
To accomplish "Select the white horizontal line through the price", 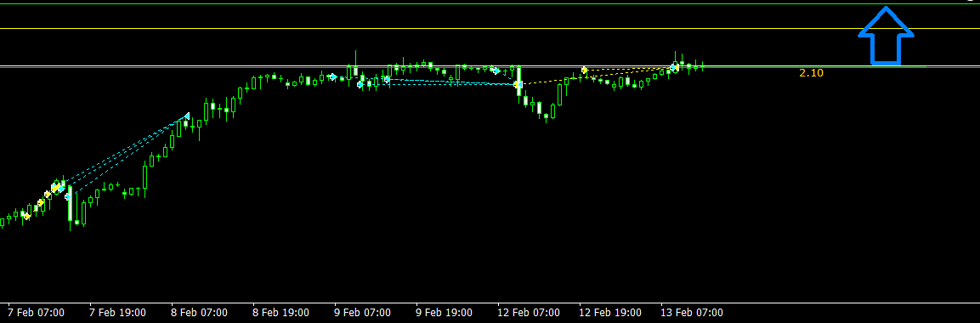I will pos(490,65).
